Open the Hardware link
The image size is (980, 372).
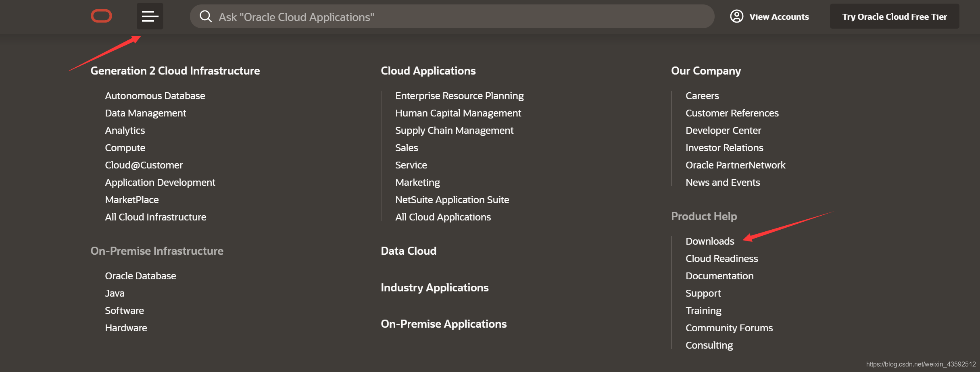tap(126, 328)
